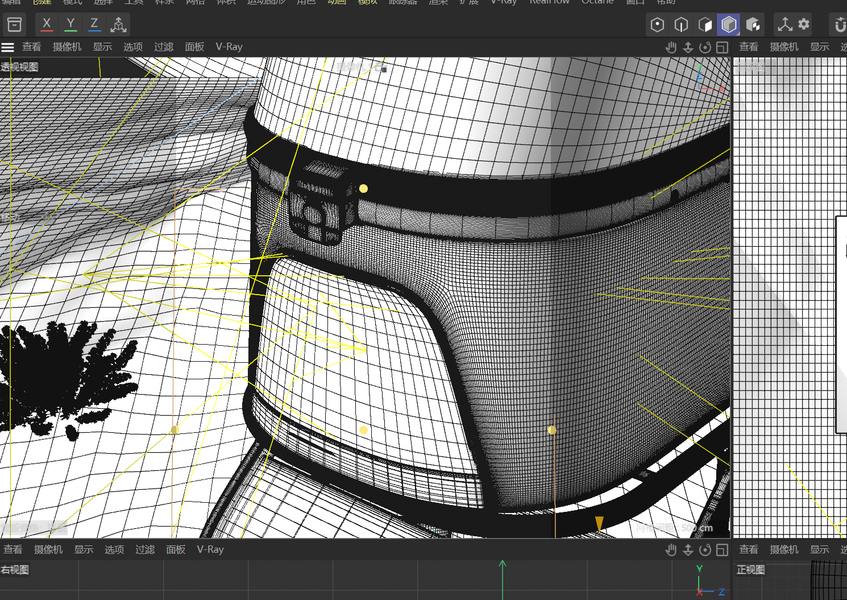Viewport: 847px width, 600px height.
Task: Open 过滤 menu in perspective viewport
Action: click(x=164, y=47)
